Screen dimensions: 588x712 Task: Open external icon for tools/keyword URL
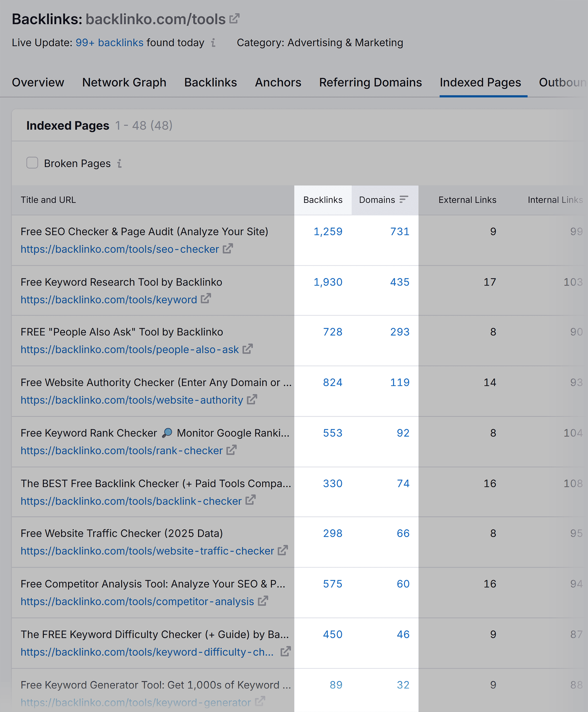pos(206,299)
